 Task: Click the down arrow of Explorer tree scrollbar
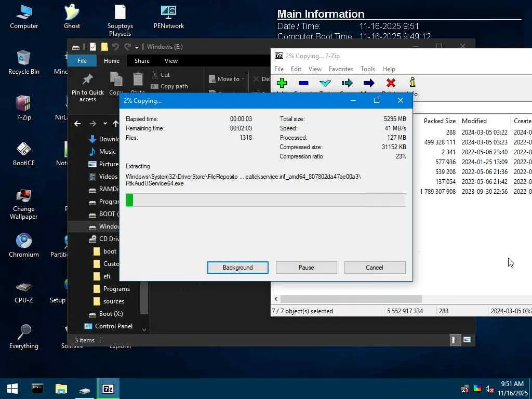click(x=144, y=329)
